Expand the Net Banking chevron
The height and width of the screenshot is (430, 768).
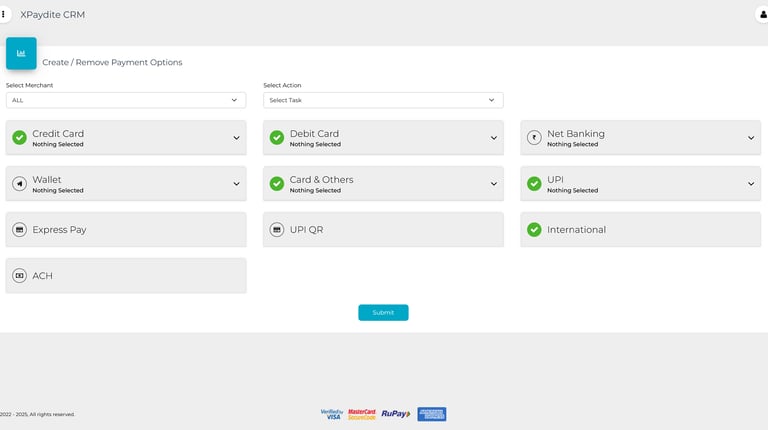tap(751, 138)
